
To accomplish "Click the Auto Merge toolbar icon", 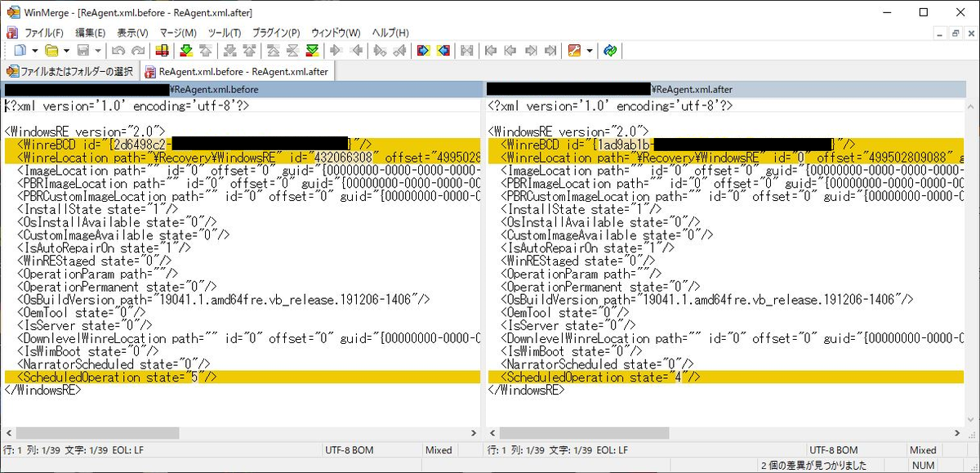I will click(x=467, y=51).
